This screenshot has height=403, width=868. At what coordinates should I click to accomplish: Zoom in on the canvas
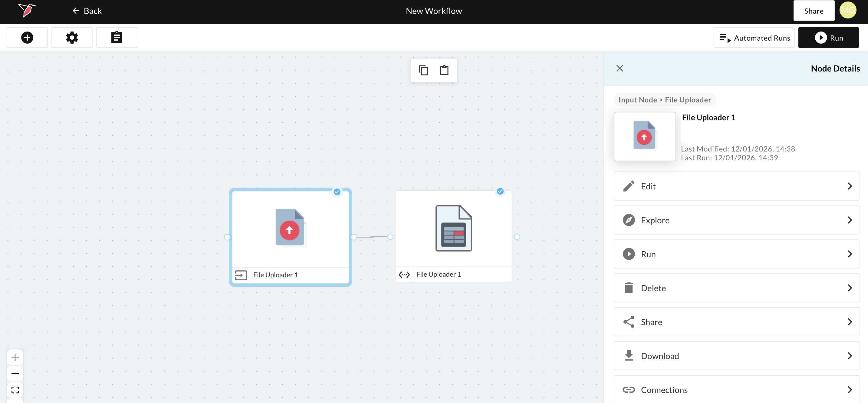tap(15, 357)
